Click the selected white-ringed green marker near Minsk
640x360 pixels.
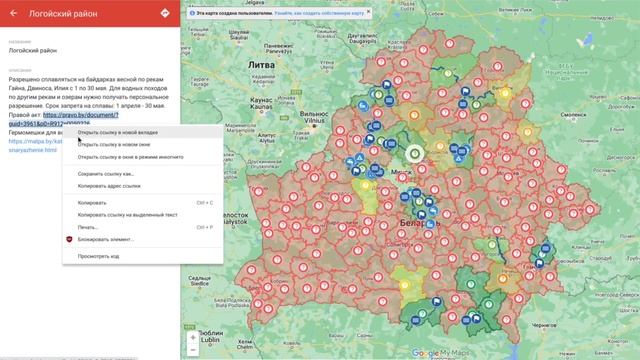coord(415,154)
